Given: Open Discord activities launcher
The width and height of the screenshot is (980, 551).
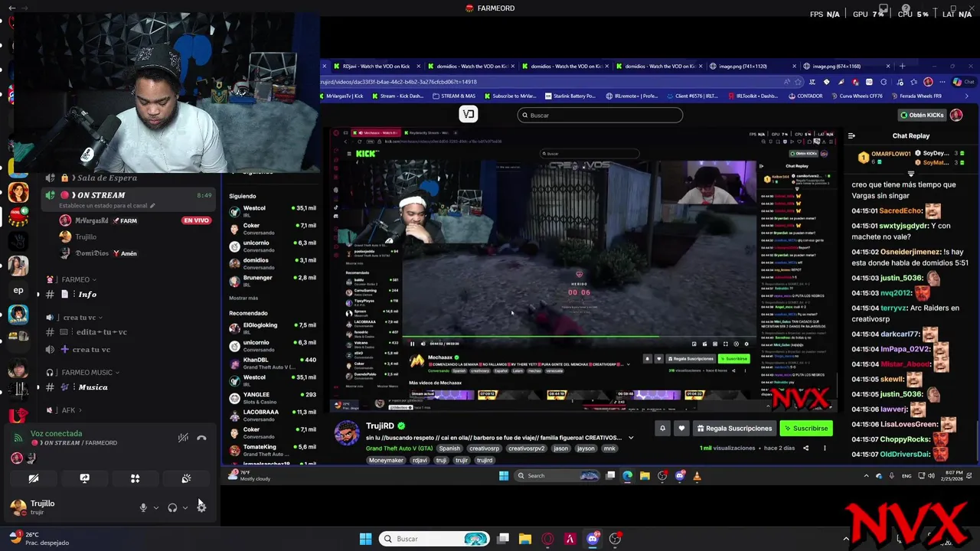Looking at the screenshot, I should coord(135,478).
